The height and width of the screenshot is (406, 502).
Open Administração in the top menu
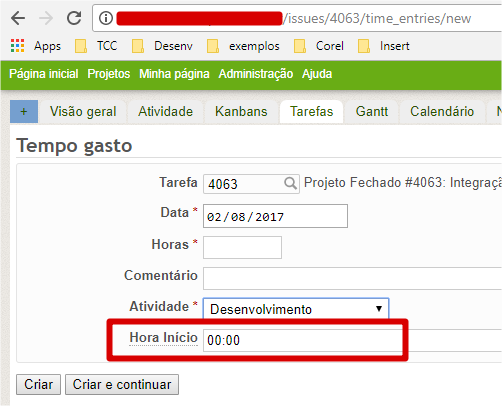click(x=256, y=74)
